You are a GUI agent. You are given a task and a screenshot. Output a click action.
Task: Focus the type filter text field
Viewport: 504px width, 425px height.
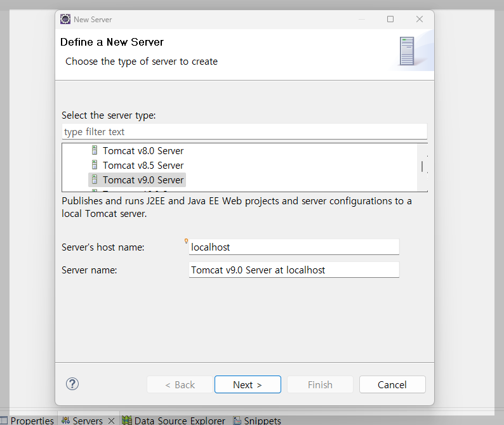244,132
